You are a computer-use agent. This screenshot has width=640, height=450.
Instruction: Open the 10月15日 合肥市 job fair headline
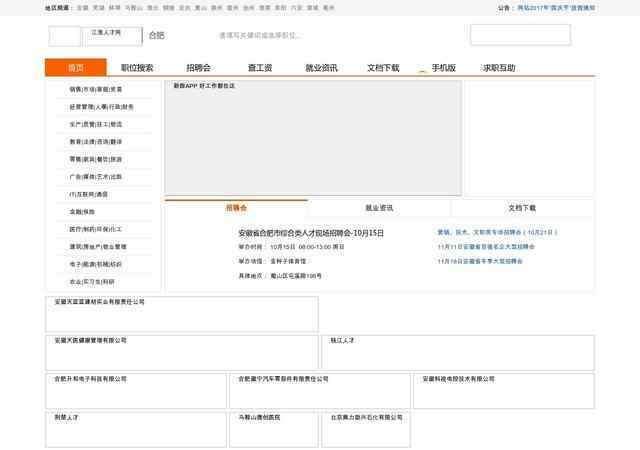pos(311,233)
